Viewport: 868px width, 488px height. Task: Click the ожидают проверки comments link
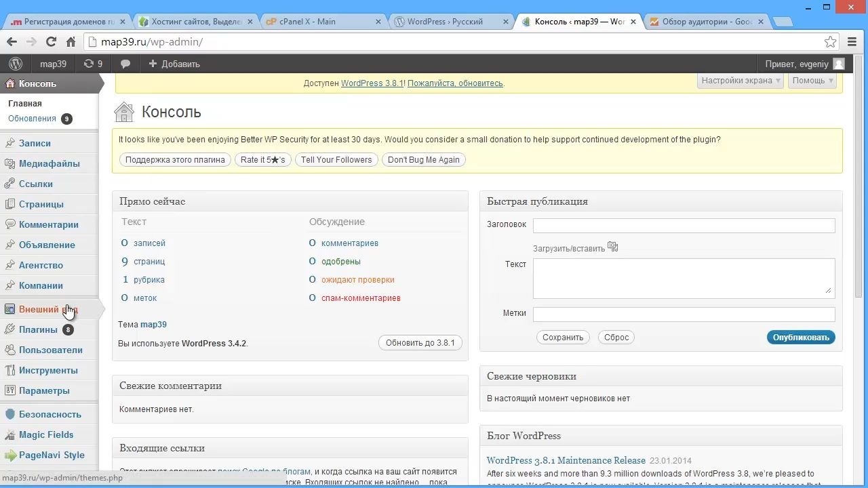(357, 280)
